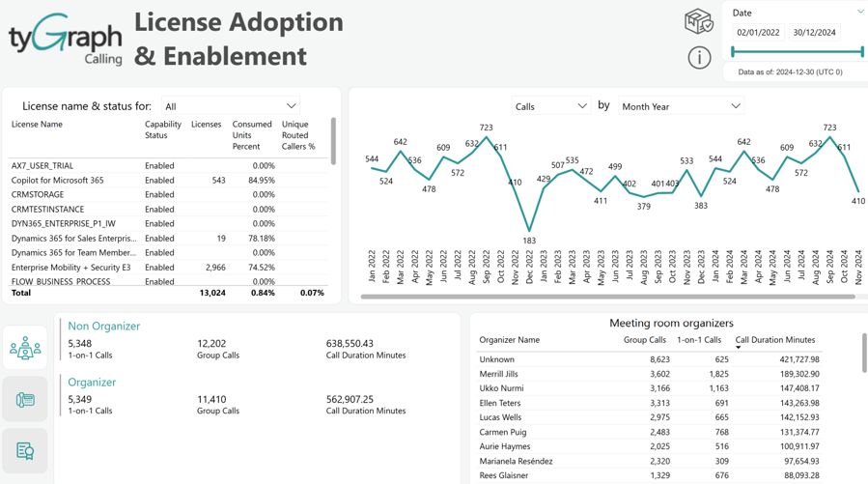This screenshot has height=484, width=868.
Task: Click the organizers table vertical scrollbar
Action: coord(864,353)
